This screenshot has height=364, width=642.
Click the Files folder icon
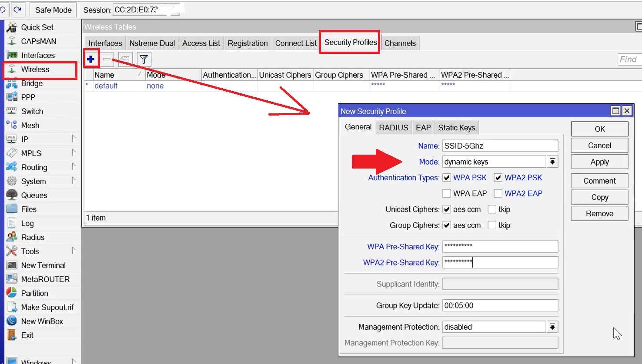pyautogui.click(x=12, y=209)
